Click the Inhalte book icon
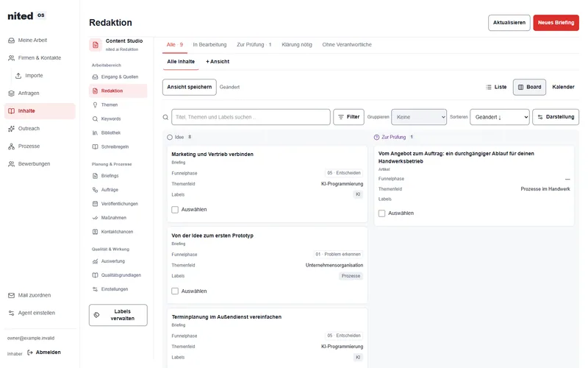This screenshot has height=368, width=588. click(x=11, y=111)
